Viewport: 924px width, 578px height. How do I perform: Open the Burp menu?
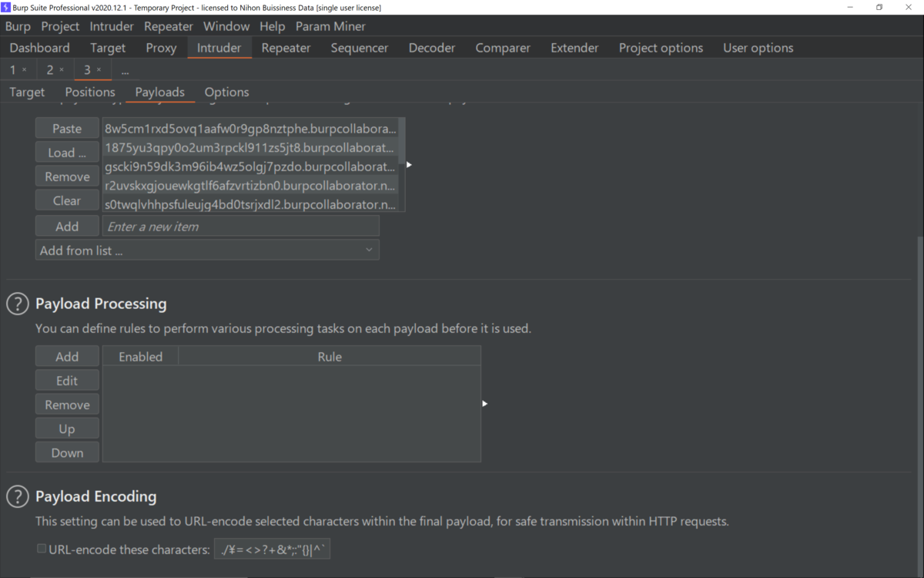pos(18,26)
